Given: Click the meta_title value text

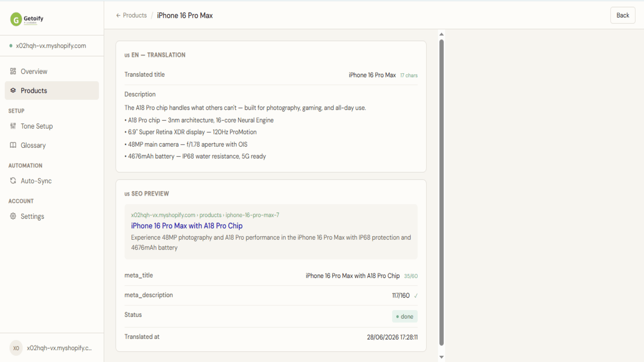Looking at the screenshot, I should (x=353, y=276).
